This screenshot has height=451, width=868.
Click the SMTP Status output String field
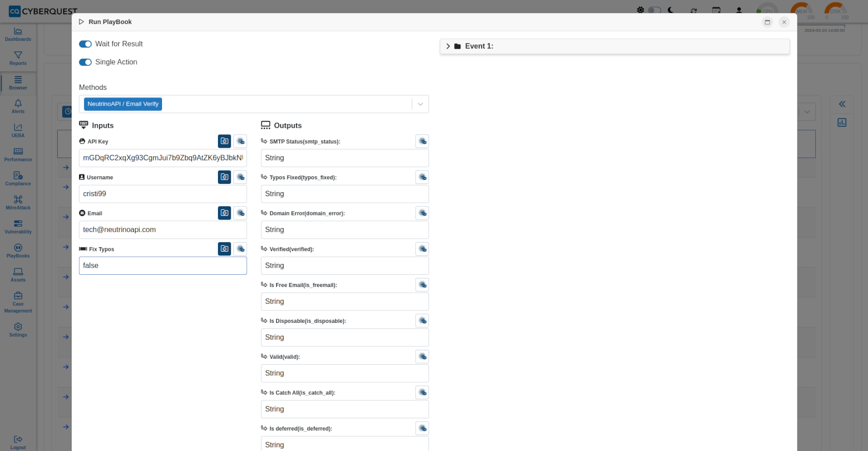tap(345, 158)
